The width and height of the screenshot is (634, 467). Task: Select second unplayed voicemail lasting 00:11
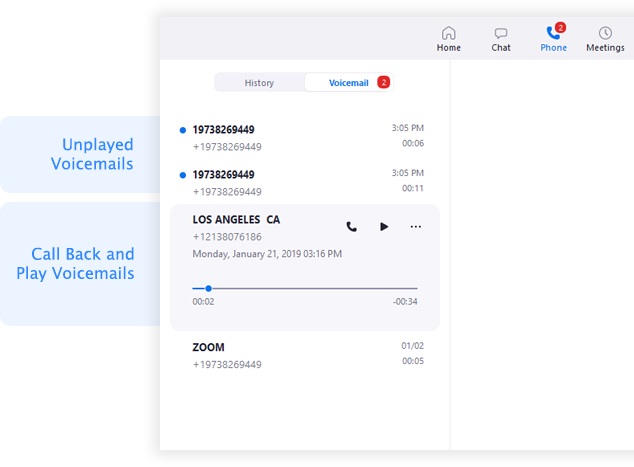[x=300, y=182]
